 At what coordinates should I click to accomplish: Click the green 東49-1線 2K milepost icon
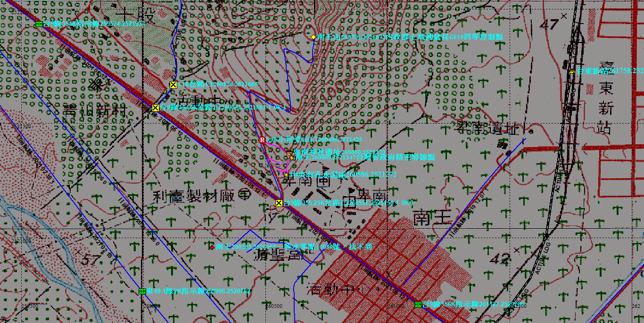tap(142, 291)
